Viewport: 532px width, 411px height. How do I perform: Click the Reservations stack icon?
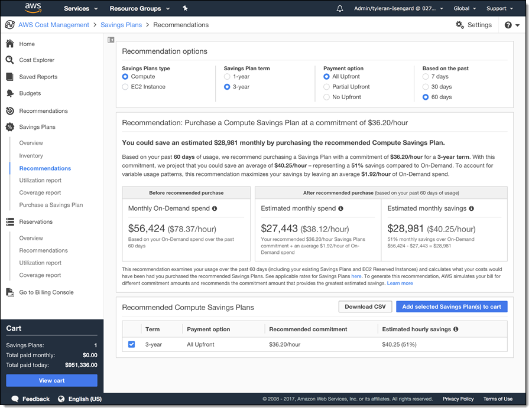10,221
